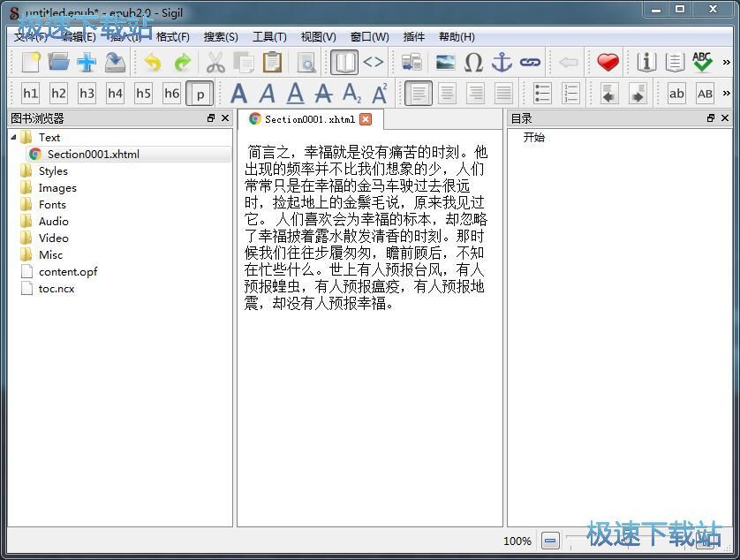
Task: Split section at cursor icon
Action: 412,62
